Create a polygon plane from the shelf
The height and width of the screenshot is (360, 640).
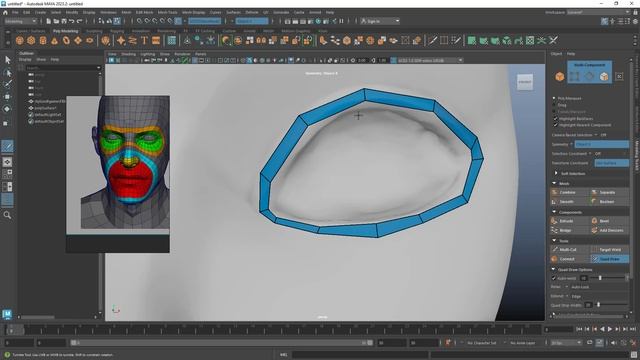point(78,40)
